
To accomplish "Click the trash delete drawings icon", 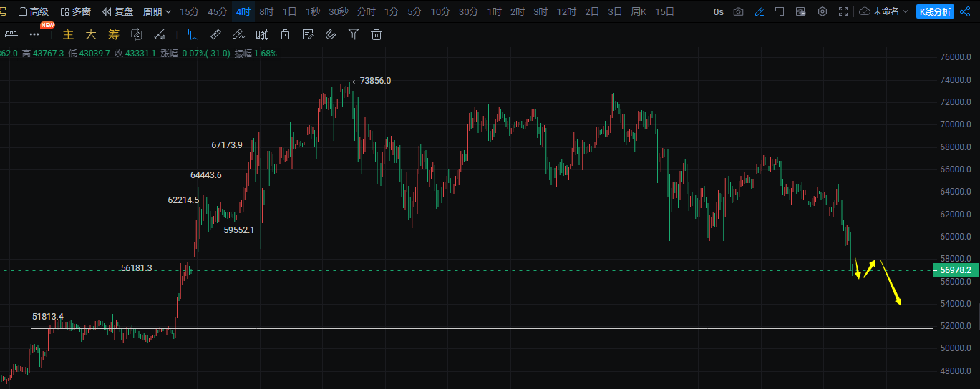I will click(377, 34).
